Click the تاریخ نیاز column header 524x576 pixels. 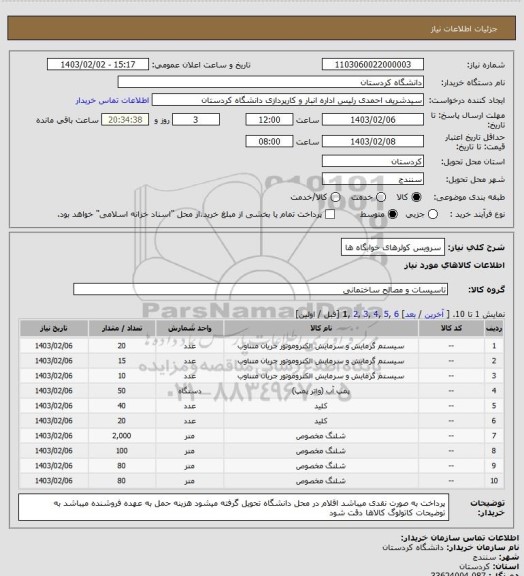(54, 328)
